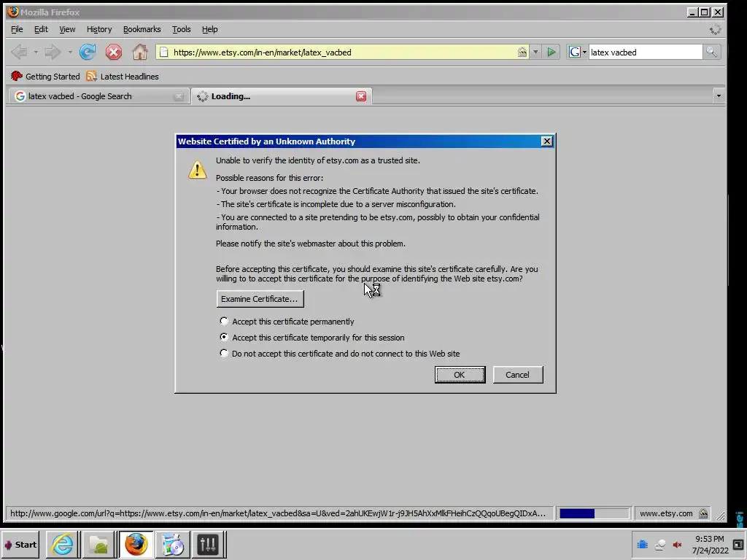Open the Help menu
The width and height of the screenshot is (747, 560).
click(x=209, y=29)
